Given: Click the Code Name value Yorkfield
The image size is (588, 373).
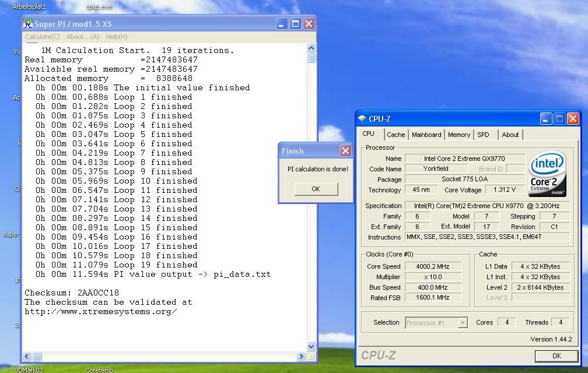Looking at the screenshot, I should point(435,168).
